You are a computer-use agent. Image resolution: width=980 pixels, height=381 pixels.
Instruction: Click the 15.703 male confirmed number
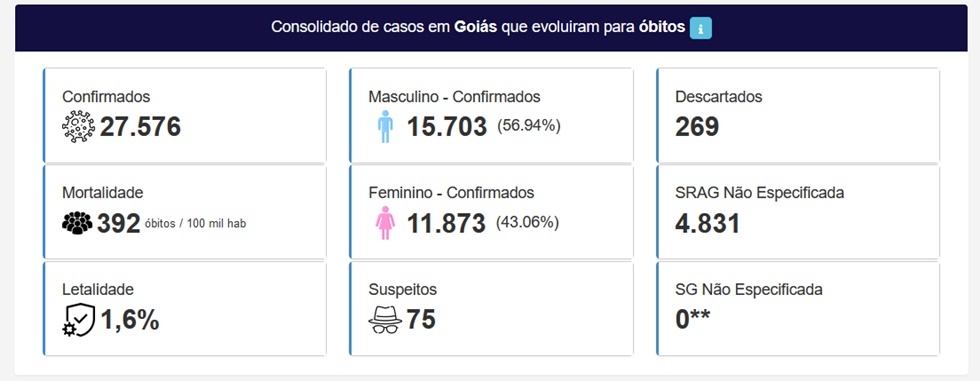point(447,127)
